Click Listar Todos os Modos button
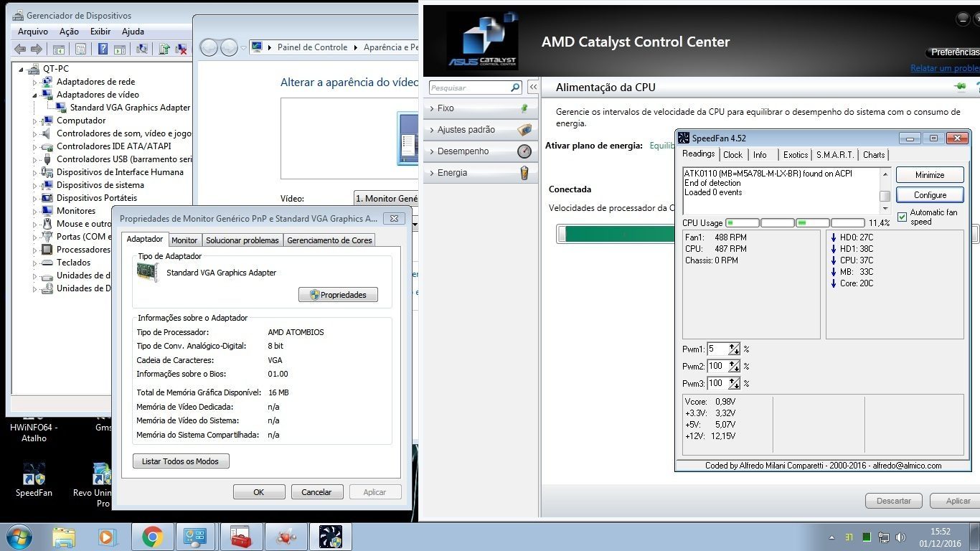This screenshot has height=551, width=980. click(181, 461)
